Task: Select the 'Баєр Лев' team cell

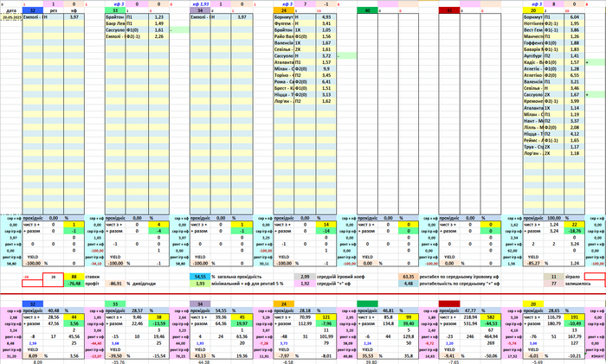Action: 115,23
